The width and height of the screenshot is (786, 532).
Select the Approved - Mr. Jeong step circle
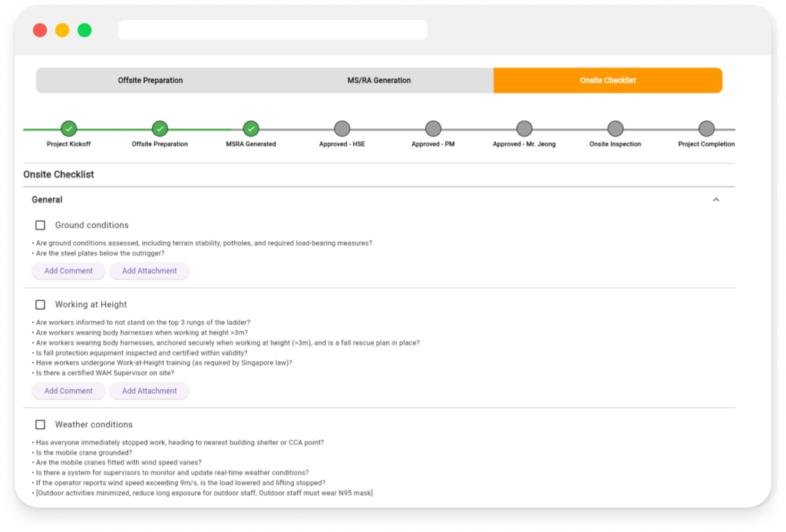pyautogui.click(x=524, y=129)
